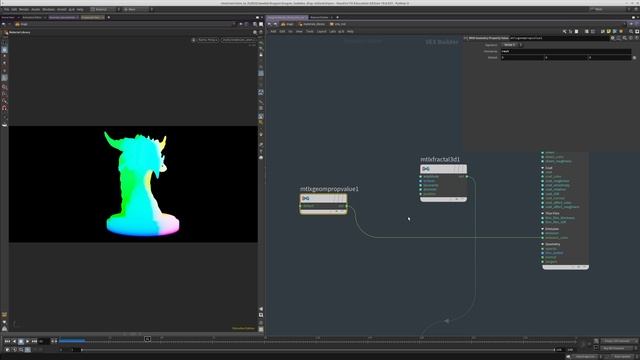640x360 pixels.
Task: Click the play forward button
Action: (27, 341)
